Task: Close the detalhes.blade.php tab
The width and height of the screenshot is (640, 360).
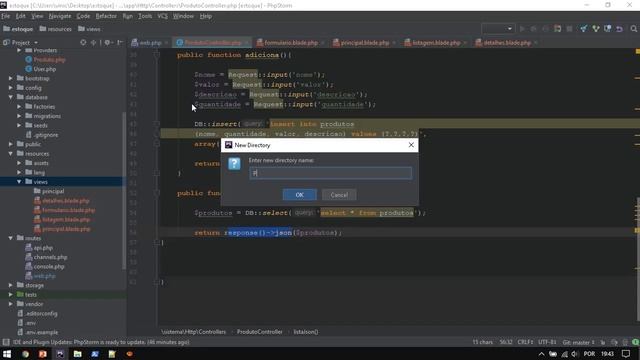Action: pyautogui.click(x=536, y=42)
